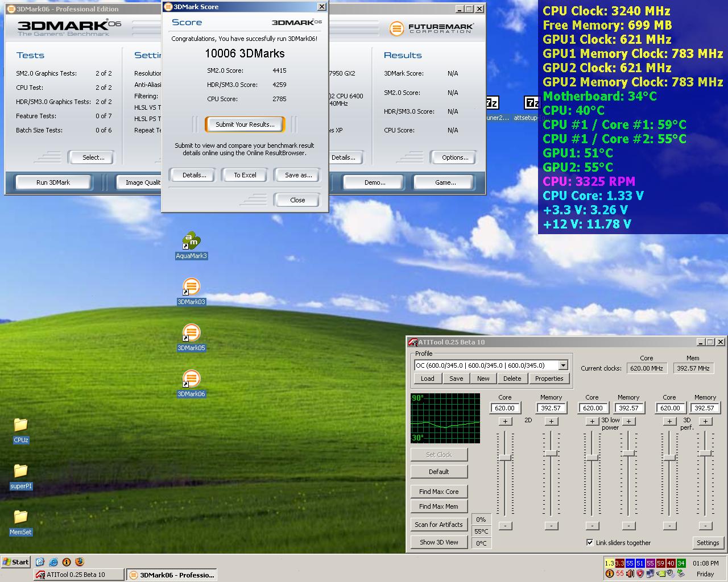Click the Firefox quick launch icon
This screenshot has height=582, width=728.
pos(80,562)
